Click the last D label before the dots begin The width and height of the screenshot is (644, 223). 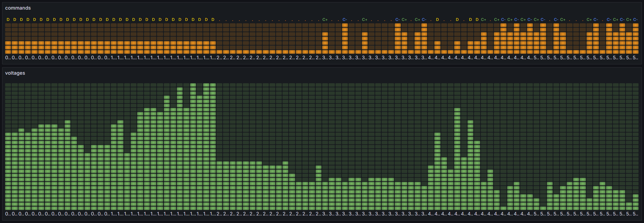213,20
